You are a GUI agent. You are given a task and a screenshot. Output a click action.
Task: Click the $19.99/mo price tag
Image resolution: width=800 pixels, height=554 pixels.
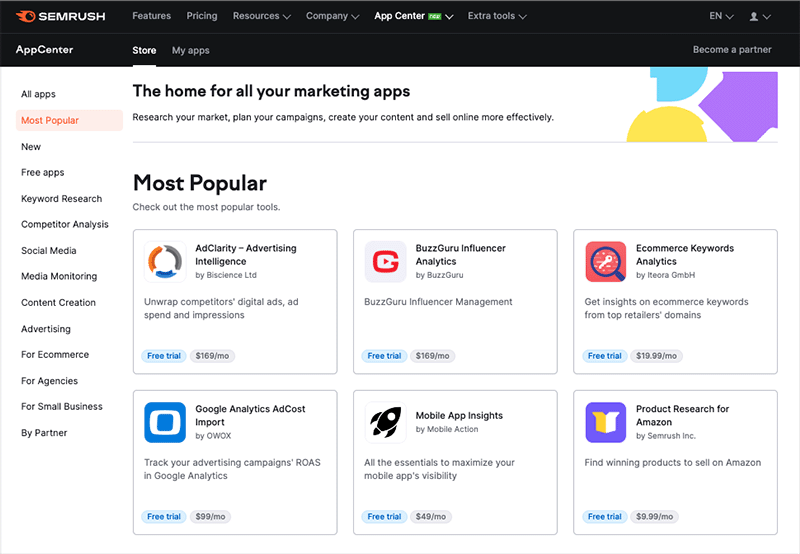click(x=657, y=356)
